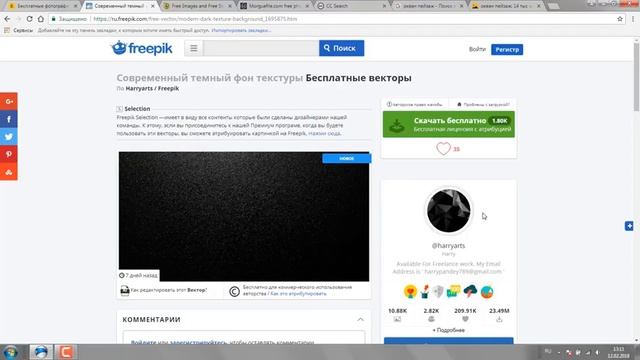Screen dimensions: 640x360
Task: Click the first heart achievement badge
Action: 410,291
